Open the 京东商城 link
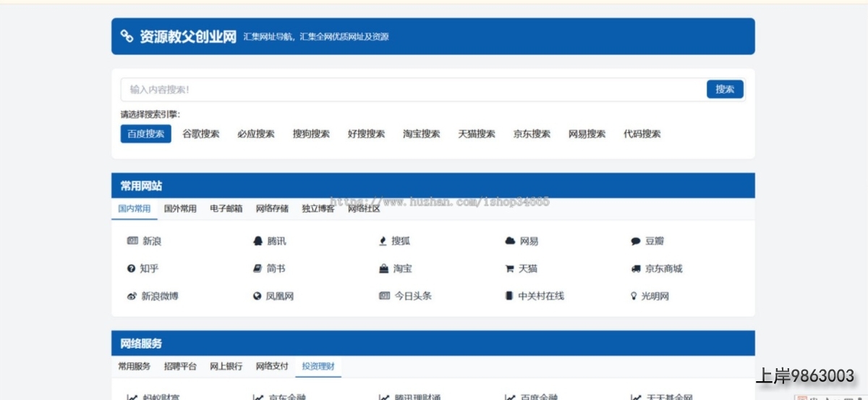Viewport: 868px width, 400px height. 663,268
